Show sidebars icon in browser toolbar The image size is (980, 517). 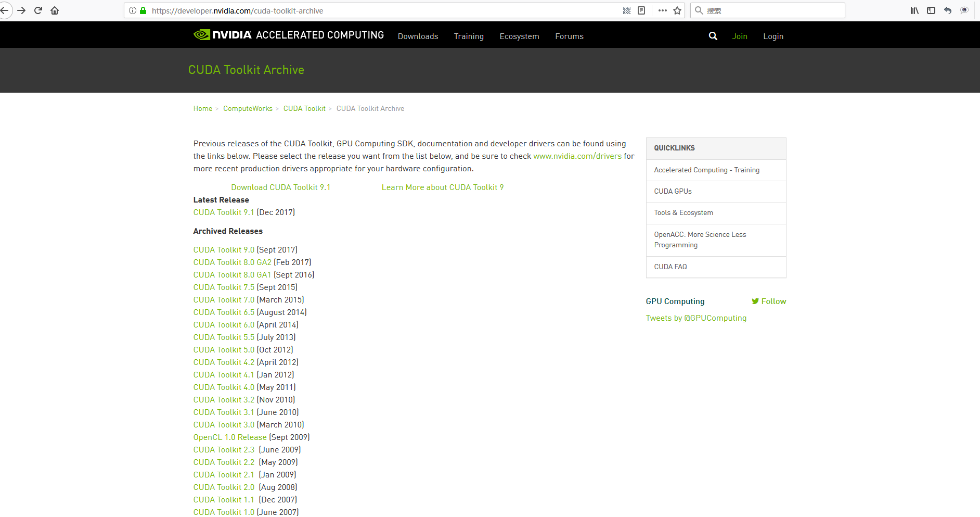pyautogui.click(x=931, y=10)
